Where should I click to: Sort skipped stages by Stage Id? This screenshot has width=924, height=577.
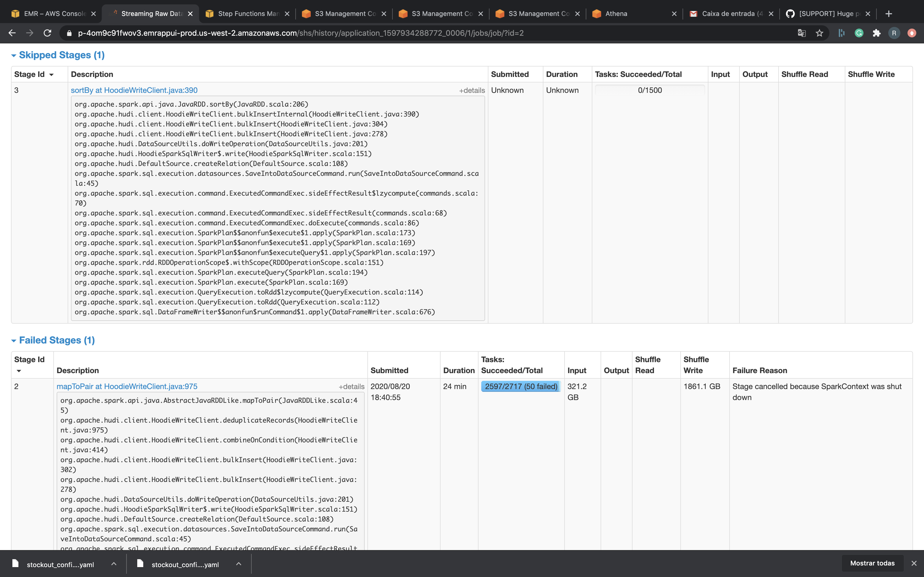coord(34,74)
